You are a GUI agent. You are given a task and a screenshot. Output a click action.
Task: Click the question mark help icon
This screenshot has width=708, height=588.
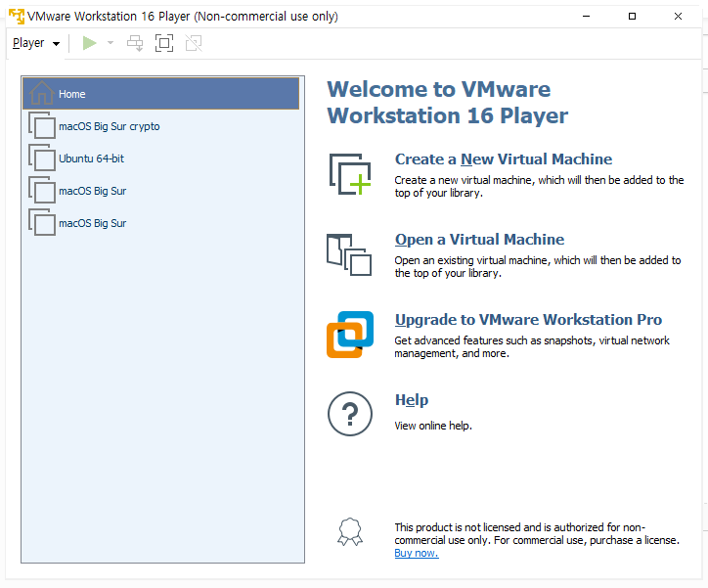pos(350,414)
